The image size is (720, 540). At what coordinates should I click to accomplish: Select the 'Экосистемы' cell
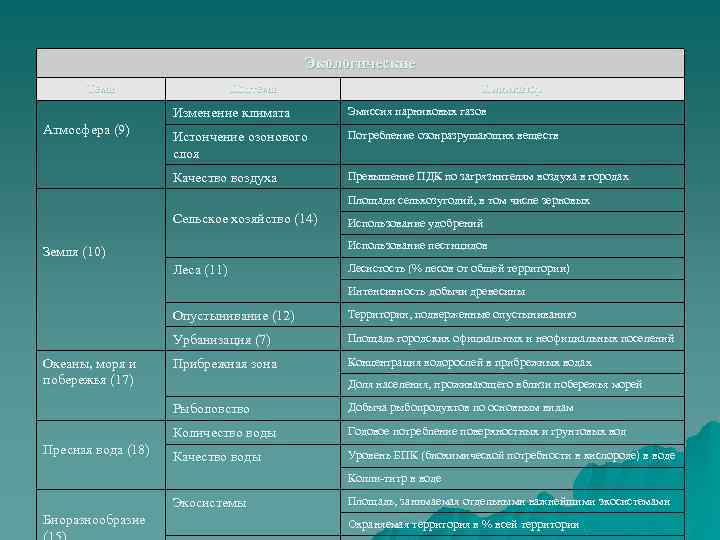[253, 512]
